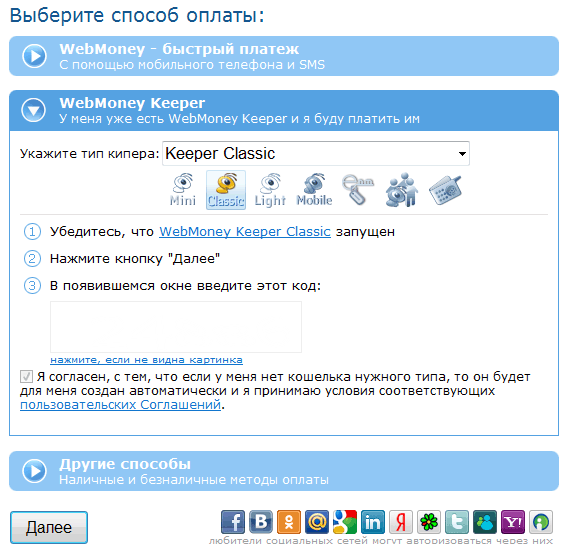The width and height of the screenshot is (568, 544).
Task: Click the E-num key tag icon
Action: pyautogui.click(x=358, y=190)
